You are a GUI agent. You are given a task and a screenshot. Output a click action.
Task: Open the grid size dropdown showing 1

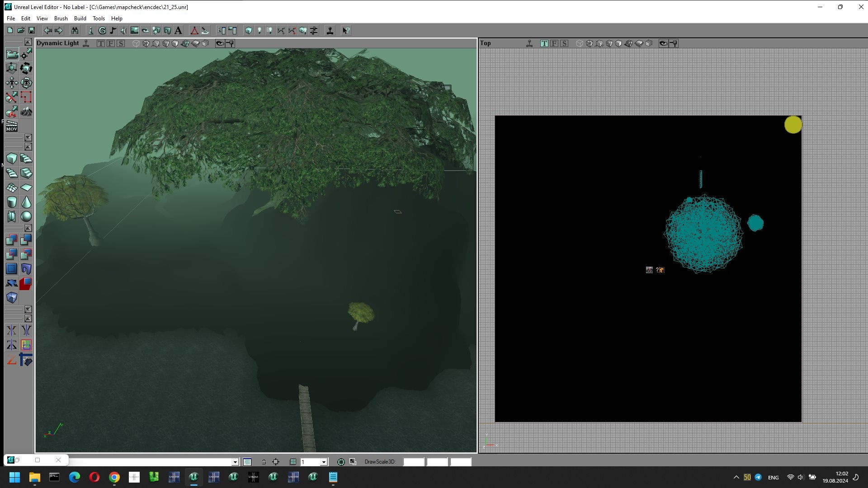pos(324,462)
